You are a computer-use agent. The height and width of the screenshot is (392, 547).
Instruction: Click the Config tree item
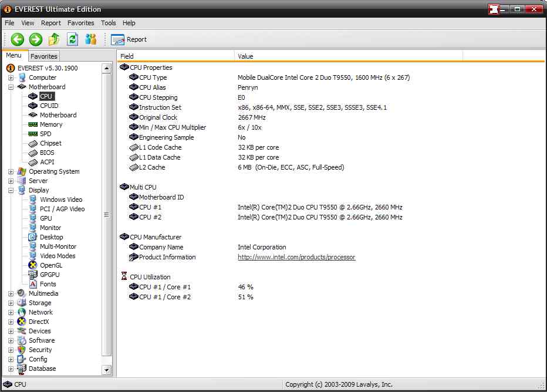click(x=38, y=359)
